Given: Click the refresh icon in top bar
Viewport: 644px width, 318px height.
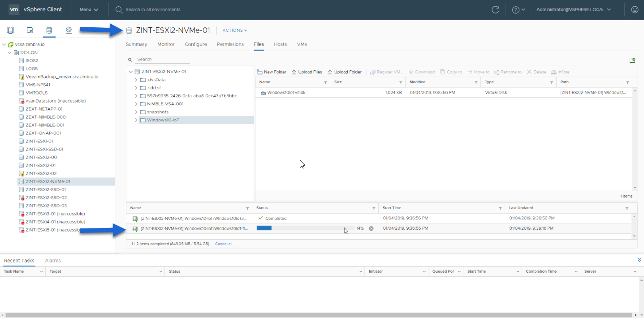Looking at the screenshot, I should [x=495, y=9].
